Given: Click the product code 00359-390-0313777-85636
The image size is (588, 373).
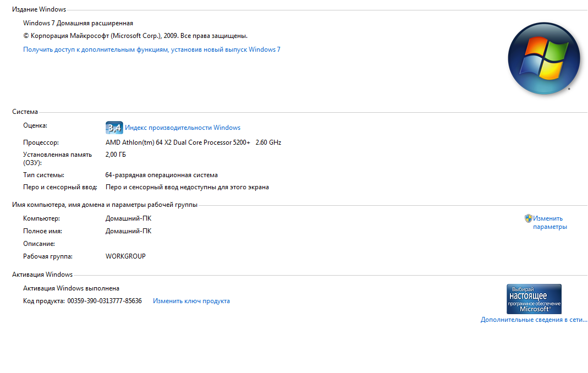Looking at the screenshot, I should [x=105, y=301].
